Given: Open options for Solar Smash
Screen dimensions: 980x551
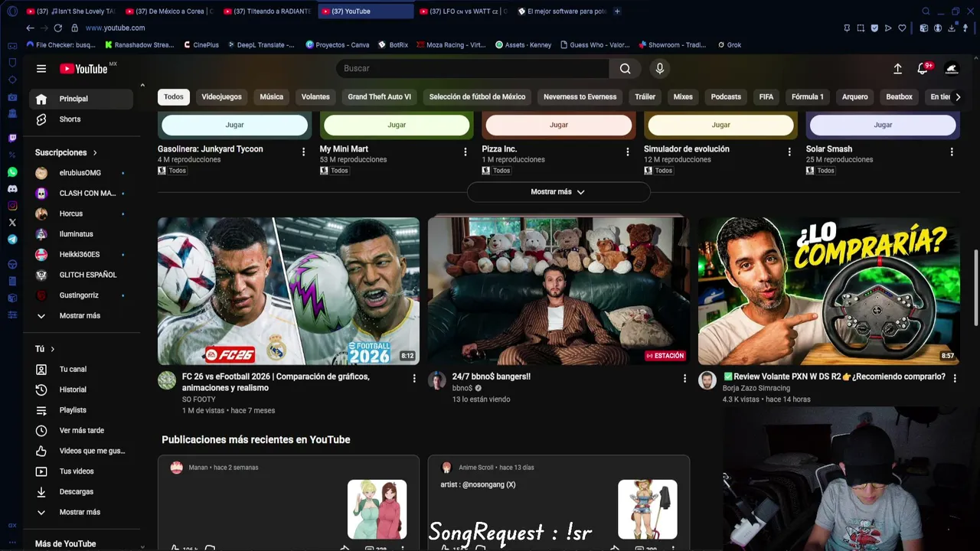Looking at the screenshot, I should (x=952, y=152).
